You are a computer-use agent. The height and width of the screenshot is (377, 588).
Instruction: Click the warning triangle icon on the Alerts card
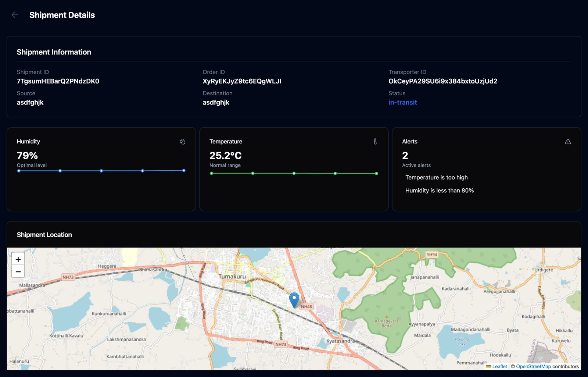tap(568, 141)
